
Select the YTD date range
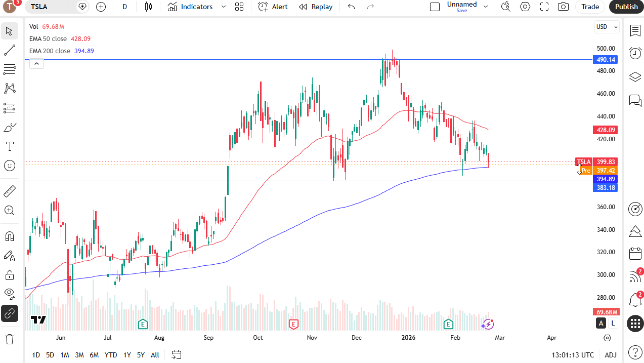(111, 355)
